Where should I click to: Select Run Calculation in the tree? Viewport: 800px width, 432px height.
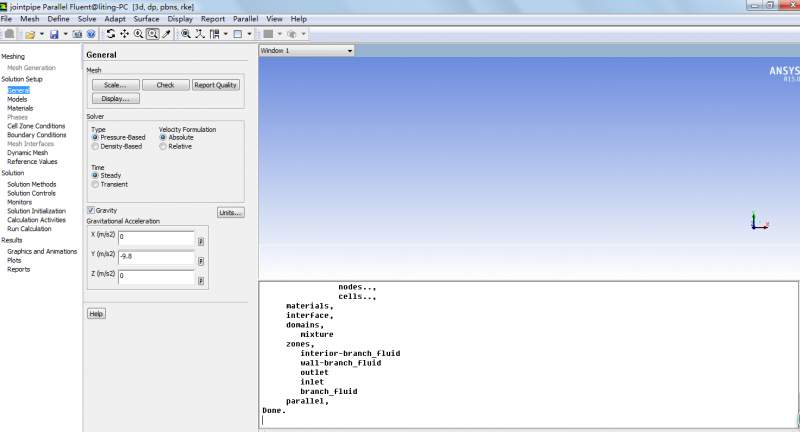pos(29,228)
